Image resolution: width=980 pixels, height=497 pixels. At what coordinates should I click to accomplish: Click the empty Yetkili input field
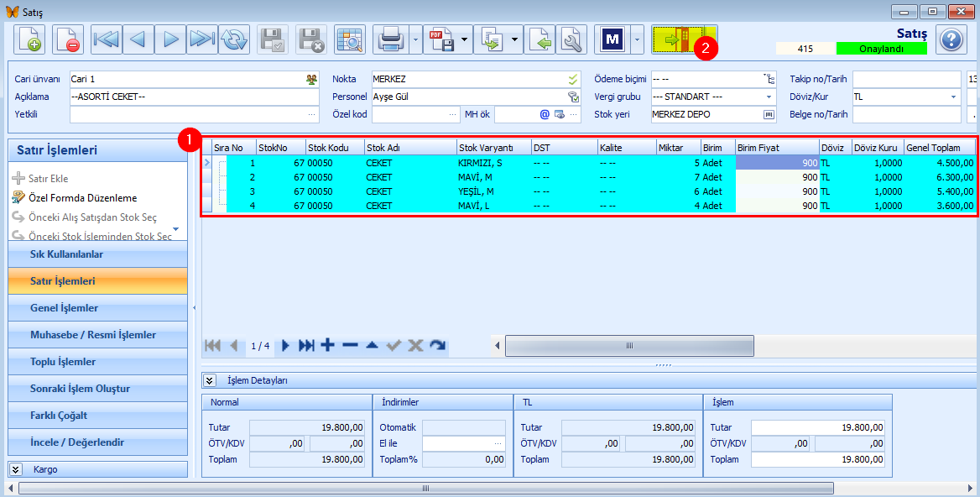(195, 114)
